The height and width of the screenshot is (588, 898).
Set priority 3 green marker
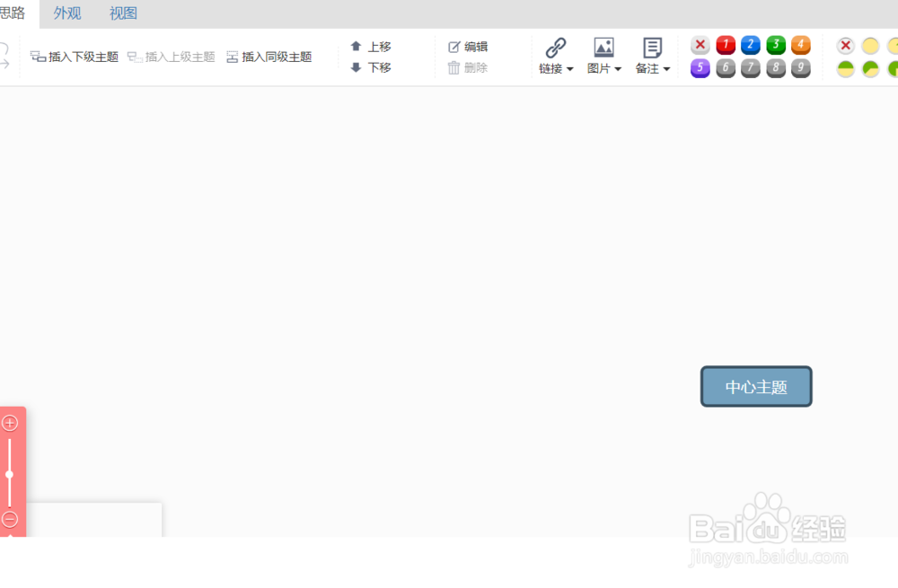click(x=776, y=45)
